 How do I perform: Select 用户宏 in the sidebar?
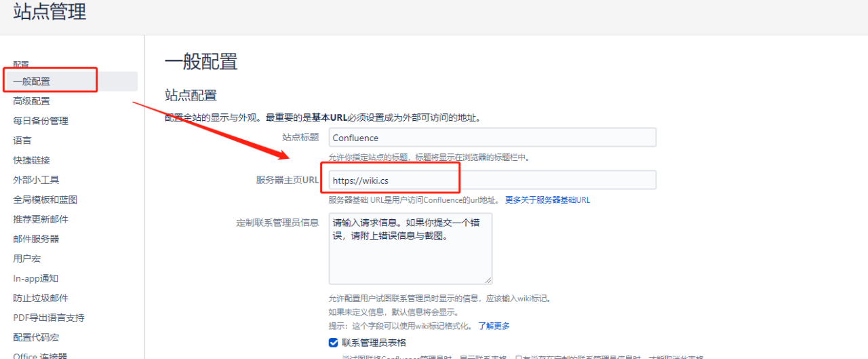point(26,259)
